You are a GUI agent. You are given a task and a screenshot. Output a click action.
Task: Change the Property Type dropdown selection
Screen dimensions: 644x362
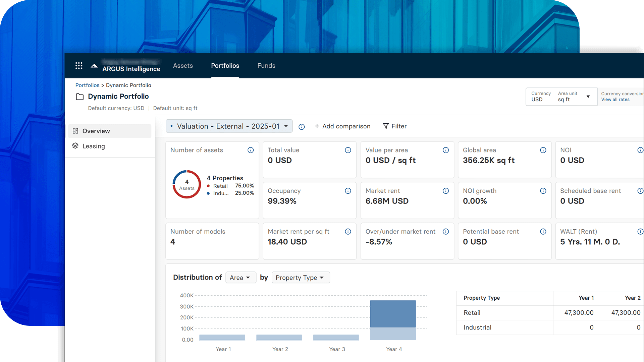300,277
